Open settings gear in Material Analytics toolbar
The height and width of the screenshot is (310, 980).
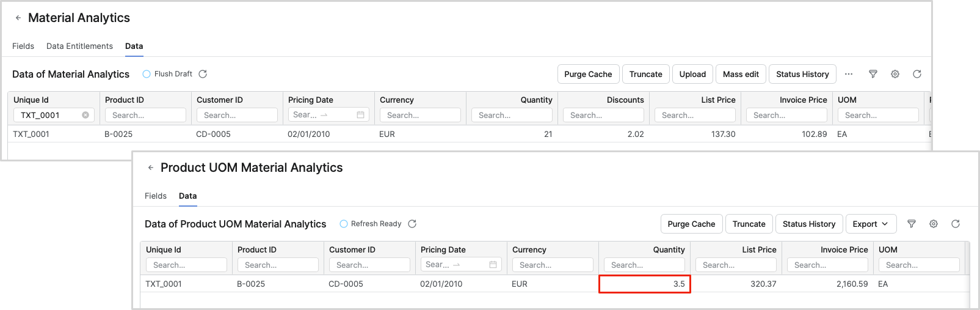pos(895,74)
